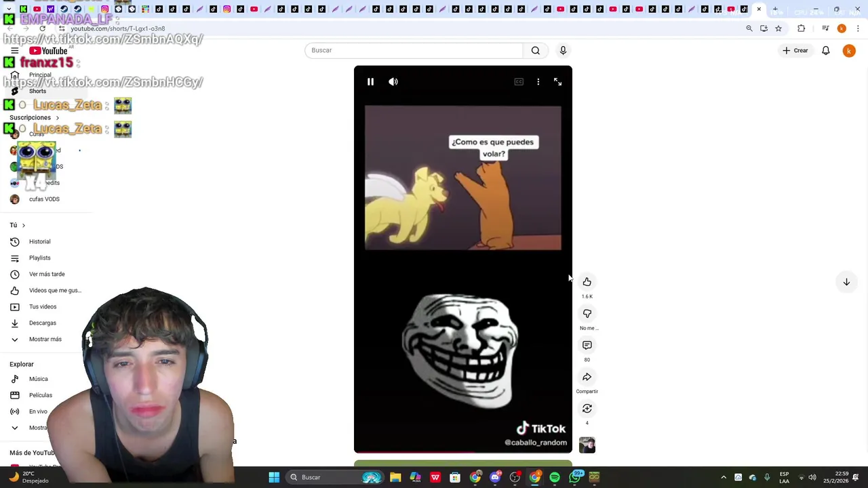Image resolution: width=868 pixels, height=488 pixels.
Task: Open File Explorer from the taskbar
Action: click(x=395, y=477)
